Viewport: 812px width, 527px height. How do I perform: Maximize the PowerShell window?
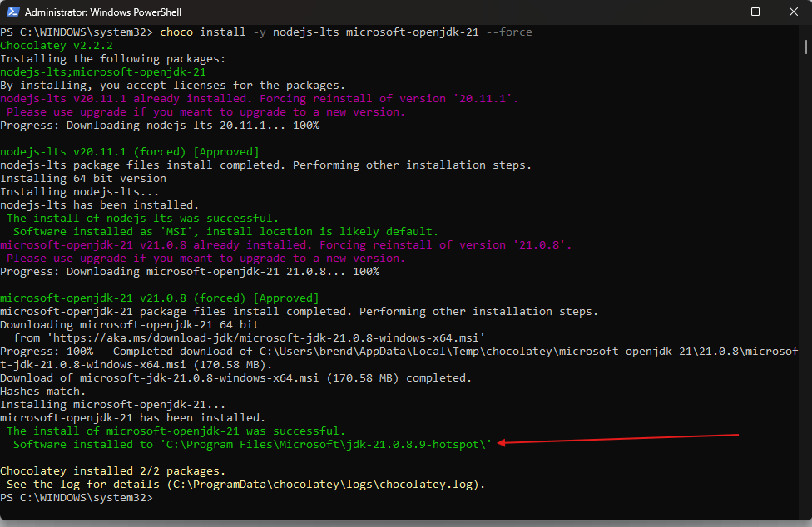[755, 12]
